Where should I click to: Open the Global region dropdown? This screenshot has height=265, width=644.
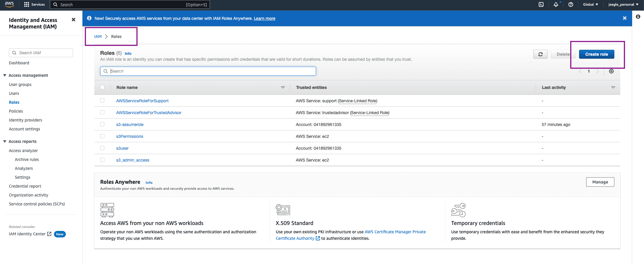pyautogui.click(x=590, y=4)
